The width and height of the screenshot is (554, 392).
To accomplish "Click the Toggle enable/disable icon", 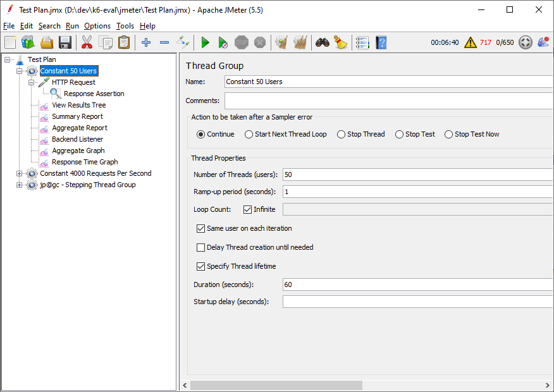I will [x=183, y=43].
